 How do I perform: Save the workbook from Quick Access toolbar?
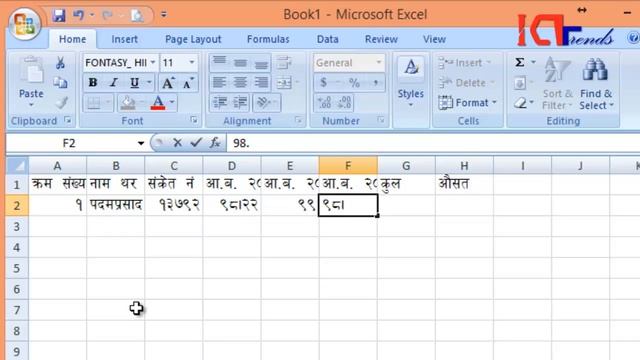59,16
